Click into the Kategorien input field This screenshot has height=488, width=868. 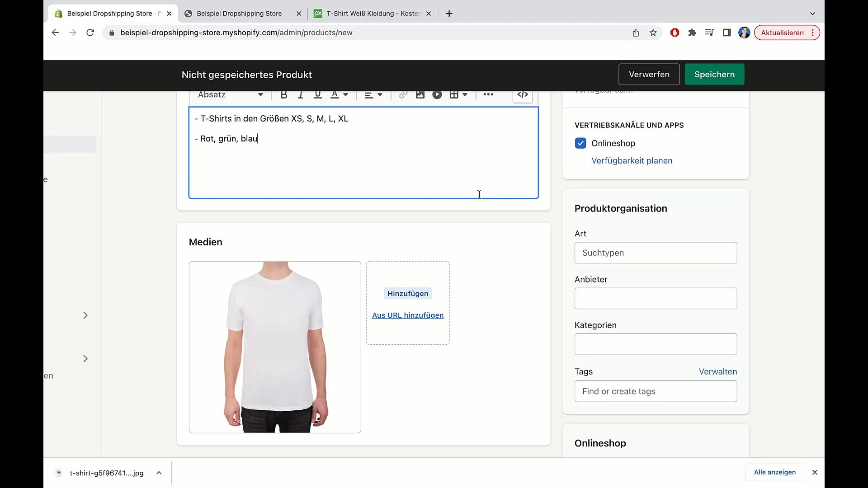pyautogui.click(x=656, y=344)
